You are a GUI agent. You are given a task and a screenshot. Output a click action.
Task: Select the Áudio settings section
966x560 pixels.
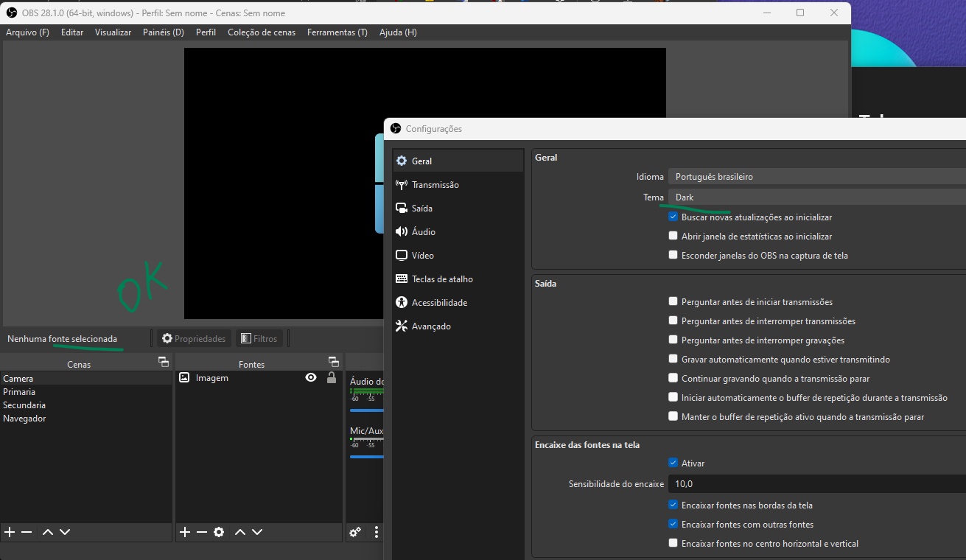(x=422, y=231)
